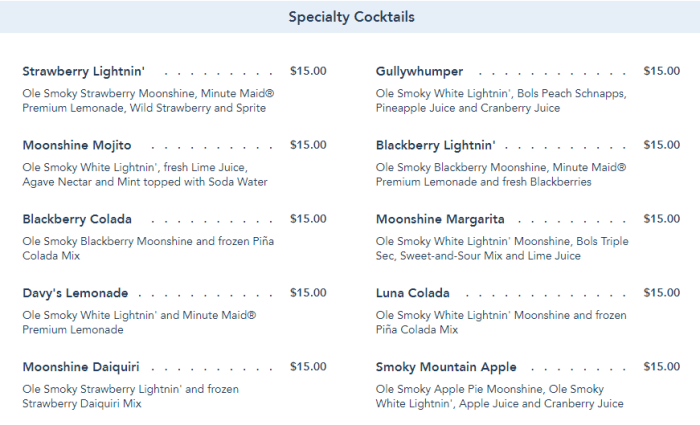The width and height of the screenshot is (700, 425).
Task: Click the Specialty Cocktails section header
Action: [351, 17]
